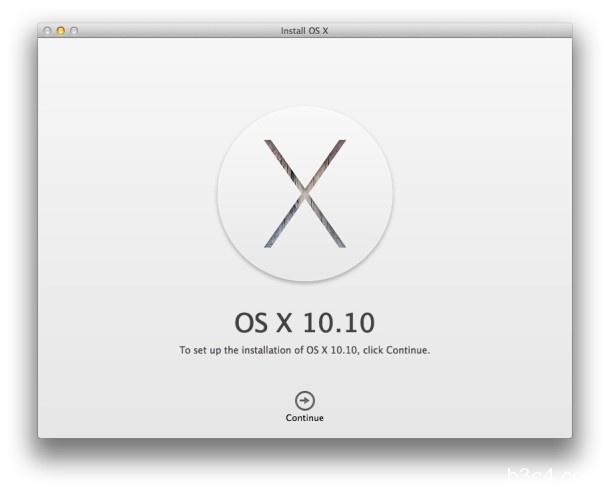Click the gray zoom button in title bar
Viewport: 610px width, 491px height.
(x=74, y=30)
